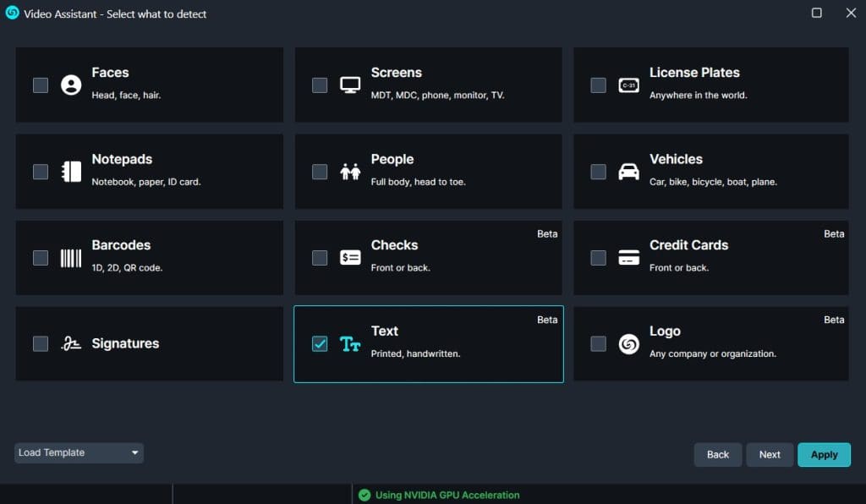Screen dimensions: 866x504
Task: Apply the detection selection
Action: click(x=824, y=455)
